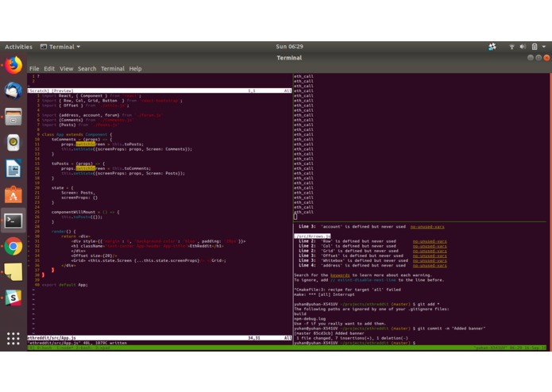Click the top bar tray indicator icon

point(492,46)
